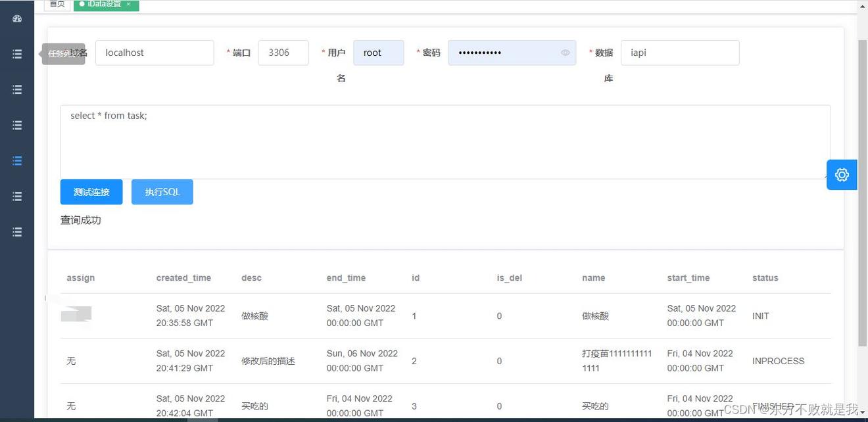Image resolution: width=868 pixels, height=422 pixels.
Task: Select the highlighted blue list icon in sidebar
Action: pyautogui.click(x=17, y=160)
